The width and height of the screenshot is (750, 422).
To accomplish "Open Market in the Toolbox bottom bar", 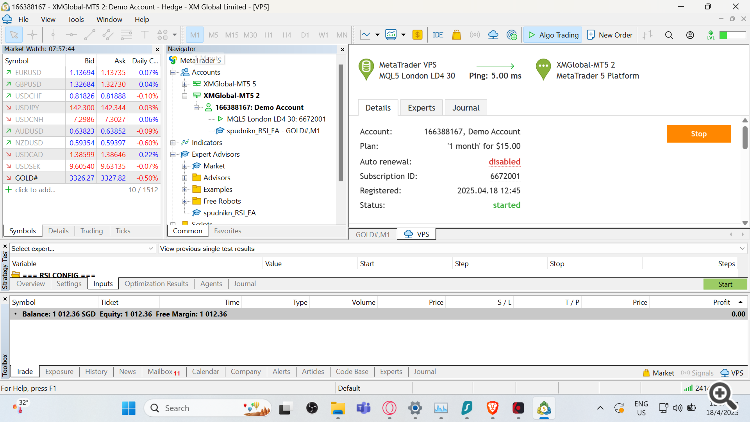I will point(658,373).
